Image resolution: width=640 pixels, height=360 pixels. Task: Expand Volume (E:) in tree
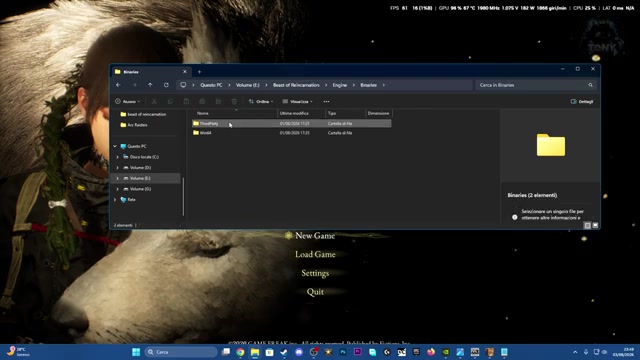click(x=118, y=178)
